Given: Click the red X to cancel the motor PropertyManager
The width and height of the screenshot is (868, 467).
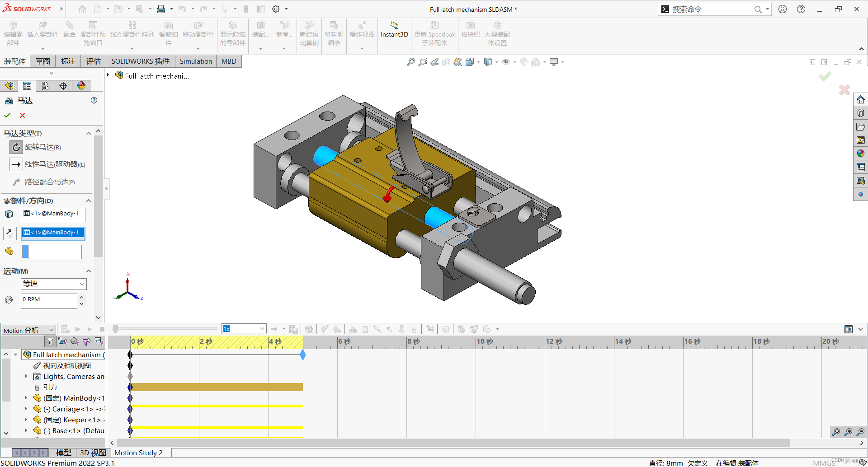Looking at the screenshot, I should coord(22,115).
